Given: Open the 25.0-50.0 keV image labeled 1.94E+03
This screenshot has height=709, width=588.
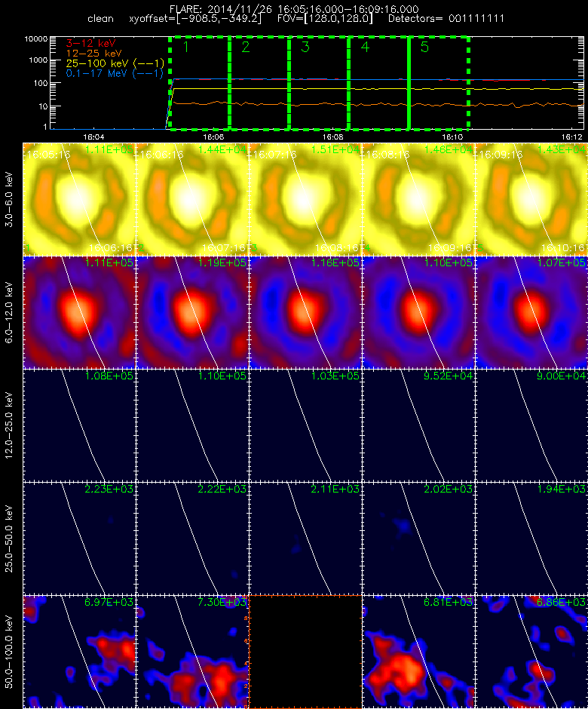Looking at the screenshot, I should click(531, 539).
